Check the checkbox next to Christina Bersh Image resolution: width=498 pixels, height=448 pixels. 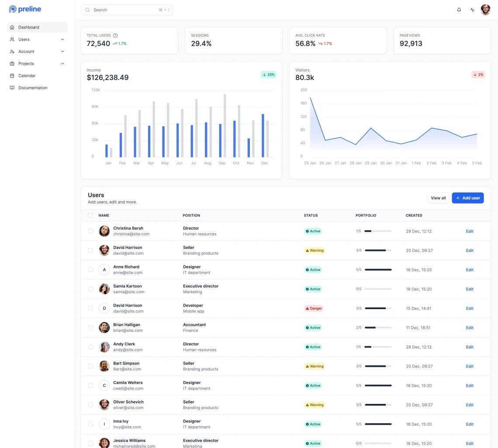[90, 231]
